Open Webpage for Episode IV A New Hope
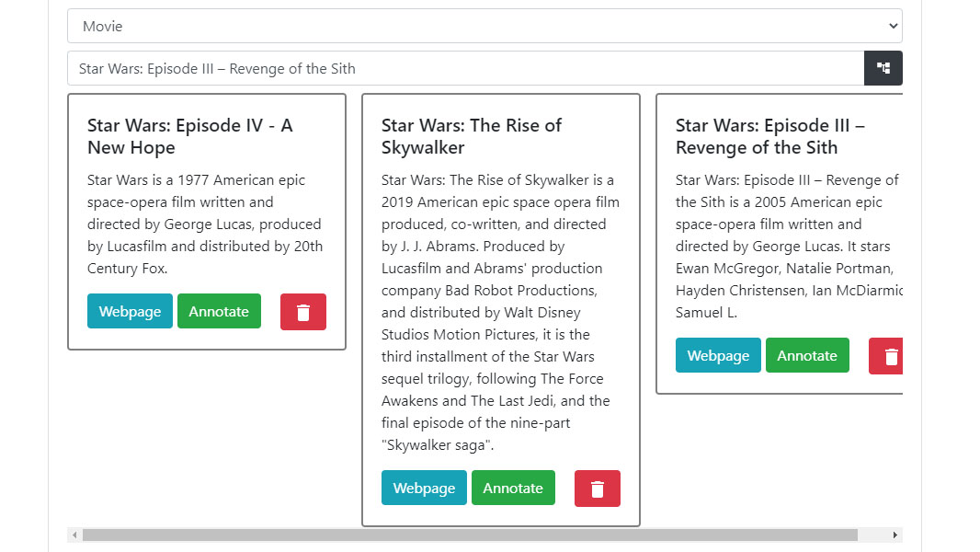The image size is (980, 552). 130,311
